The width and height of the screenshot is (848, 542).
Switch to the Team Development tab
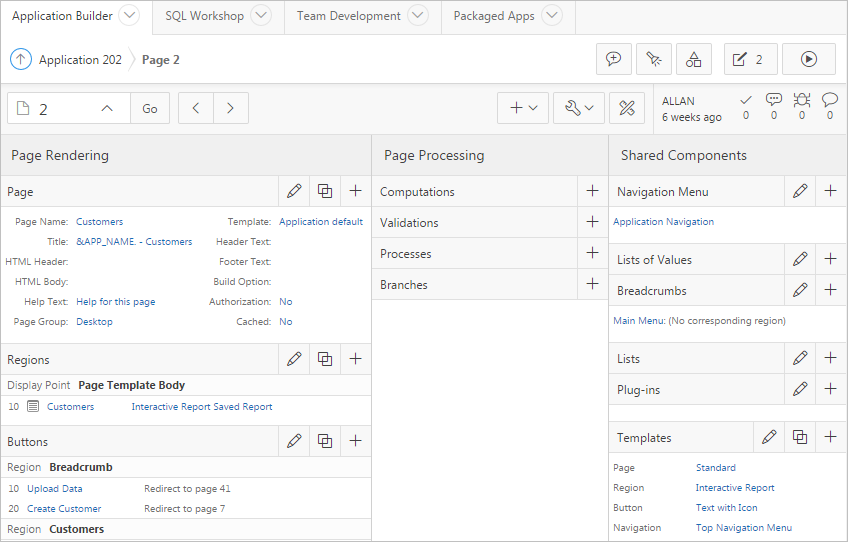pos(349,16)
